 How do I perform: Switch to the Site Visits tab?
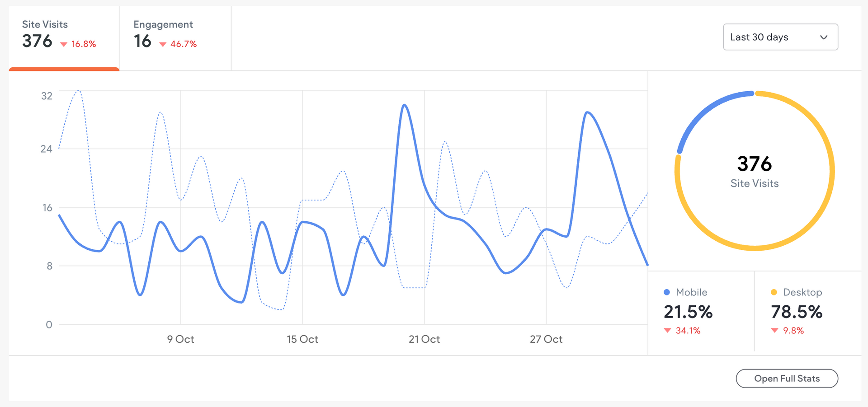point(64,35)
